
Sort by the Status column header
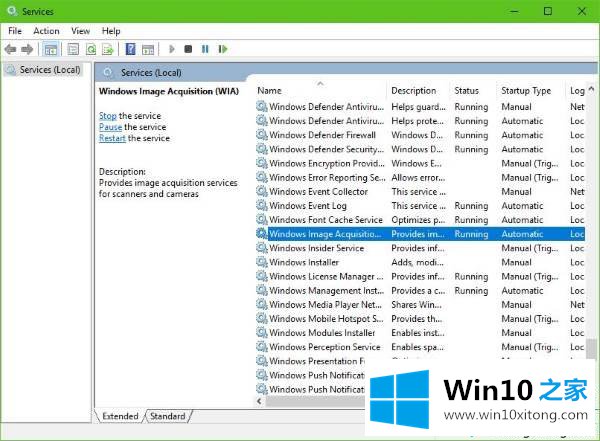click(x=466, y=91)
